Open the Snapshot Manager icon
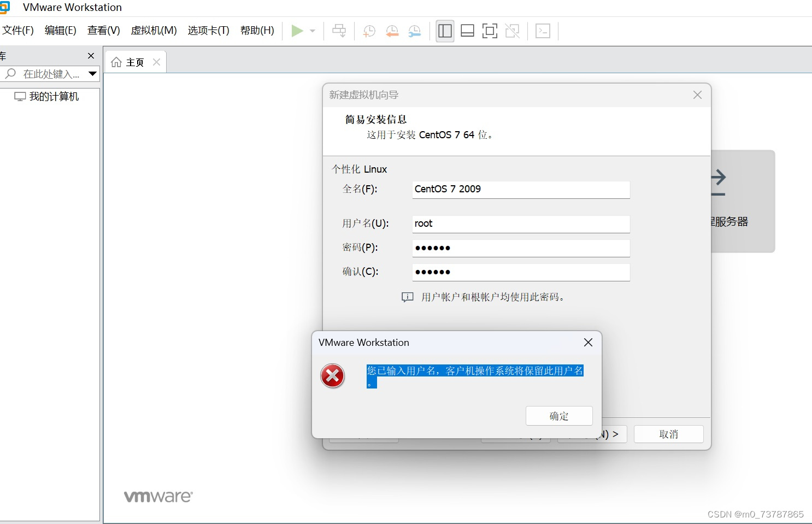Viewport: 812px width, 524px height. 415,31
